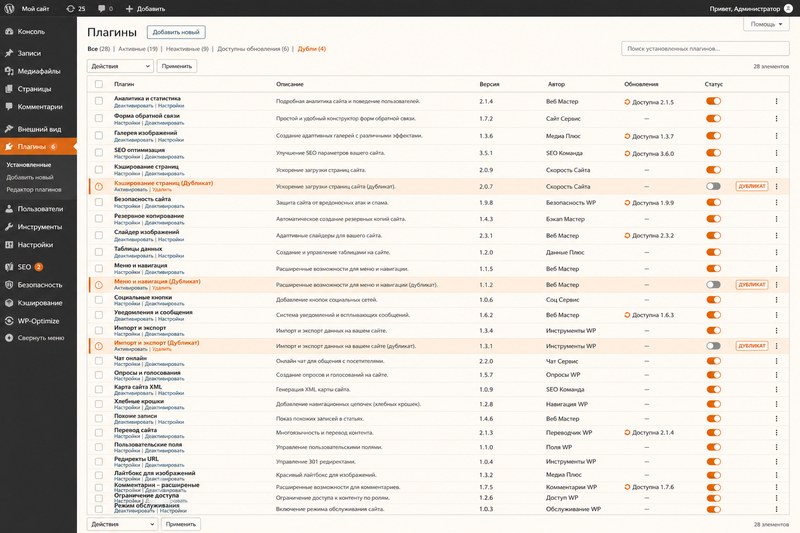
Task: Open the top Действия bulk dropdown
Action: [120, 66]
